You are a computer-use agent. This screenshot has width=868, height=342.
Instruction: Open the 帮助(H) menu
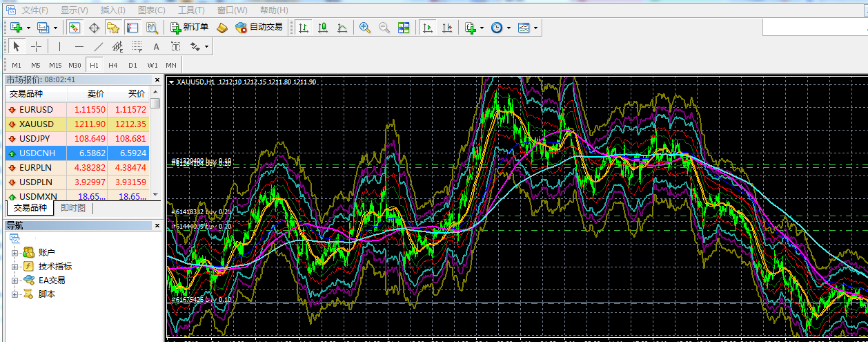274,10
